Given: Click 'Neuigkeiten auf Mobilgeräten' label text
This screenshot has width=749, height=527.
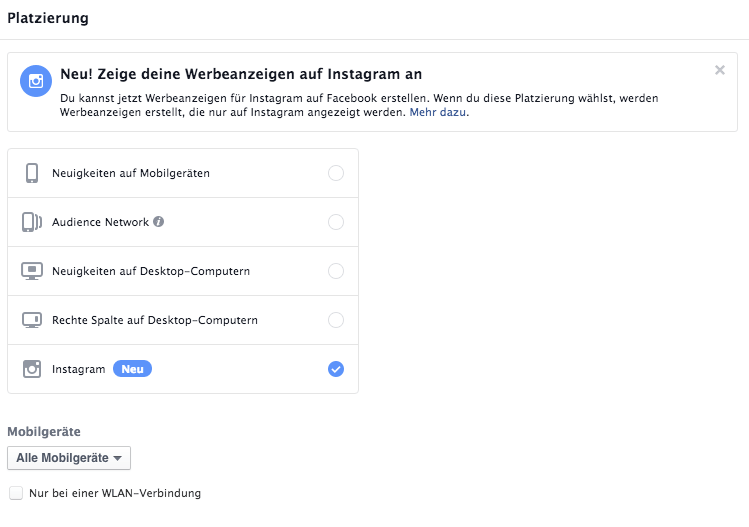Looking at the screenshot, I should coord(131,173).
